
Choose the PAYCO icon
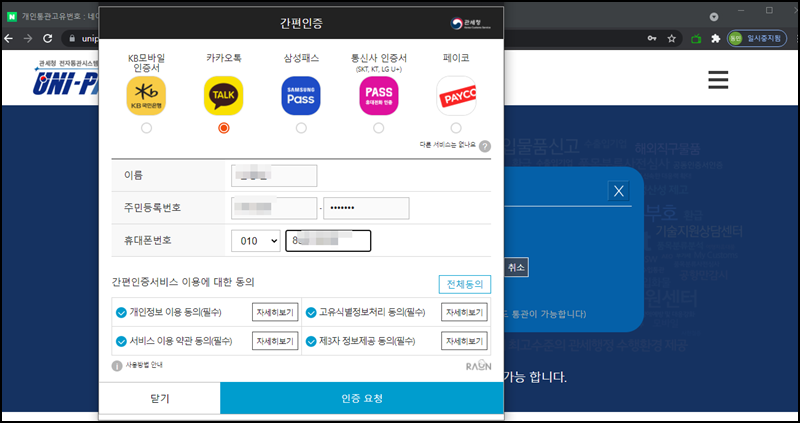point(456,96)
